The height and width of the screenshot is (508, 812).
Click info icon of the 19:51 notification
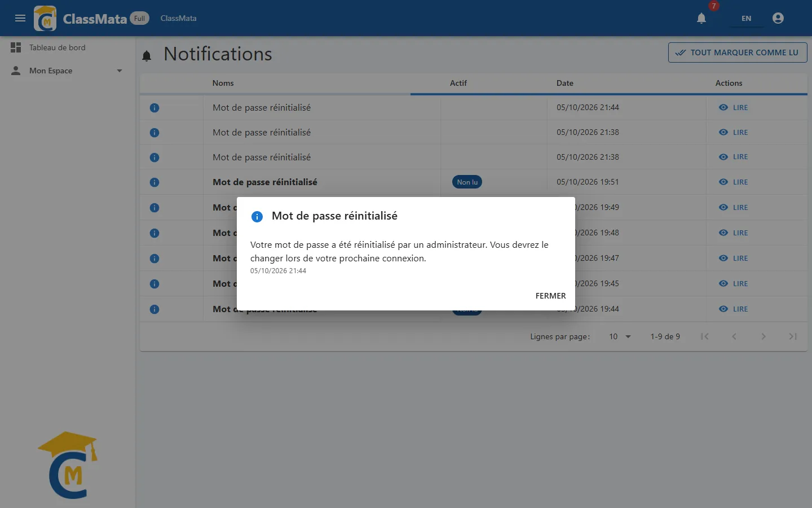tap(155, 182)
